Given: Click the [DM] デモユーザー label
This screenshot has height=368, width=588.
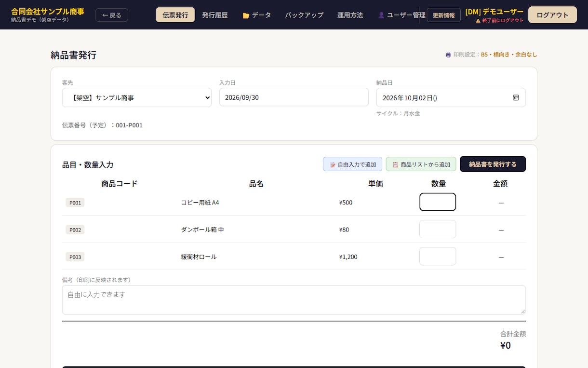Looking at the screenshot, I should click(x=494, y=12).
